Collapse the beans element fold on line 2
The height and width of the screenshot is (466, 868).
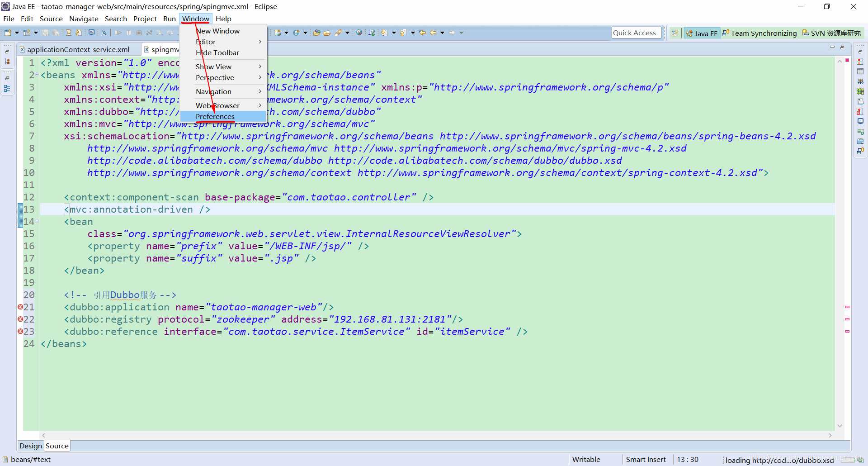coord(37,75)
